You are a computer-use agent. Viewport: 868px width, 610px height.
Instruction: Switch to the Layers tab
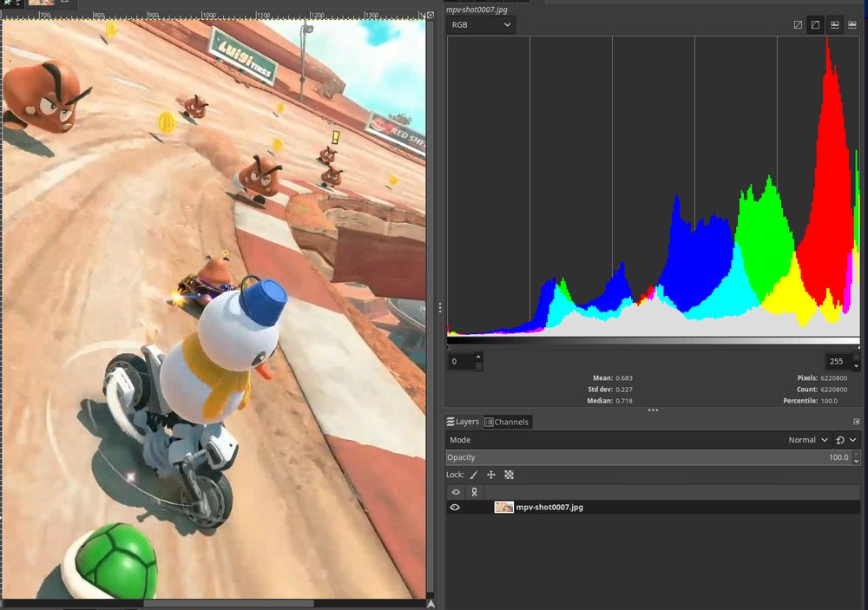[x=463, y=422]
